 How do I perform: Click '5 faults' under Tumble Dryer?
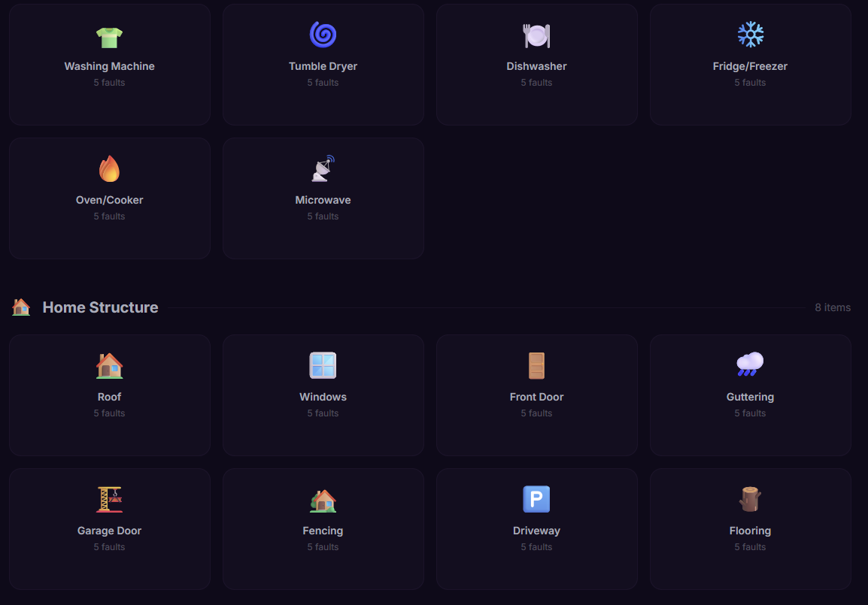click(x=323, y=83)
